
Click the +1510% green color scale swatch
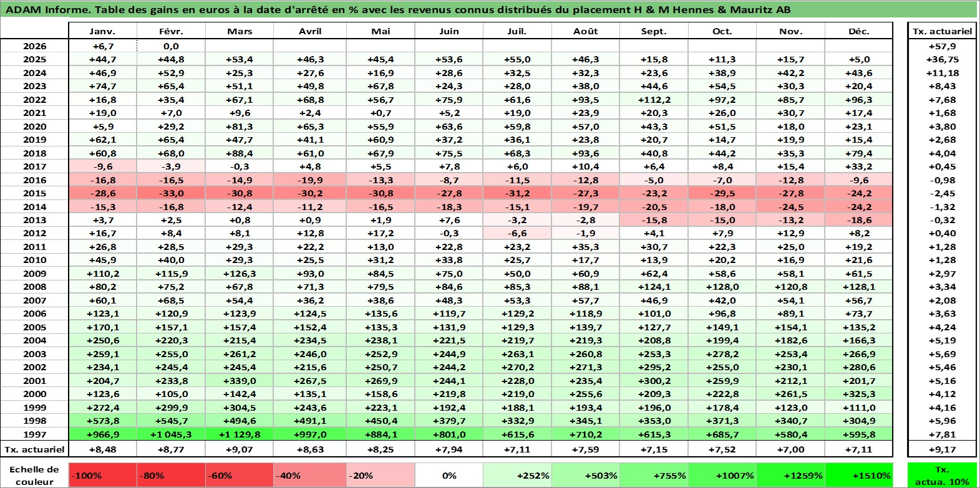(x=859, y=476)
